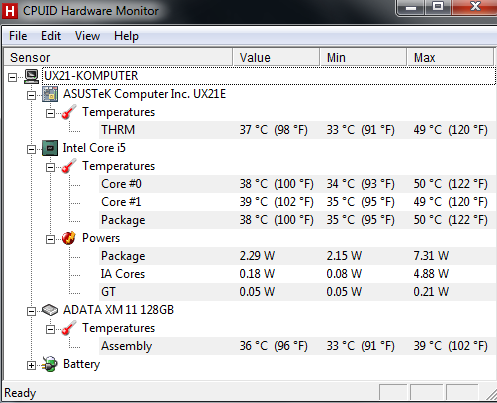The height and width of the screenshot is (403, 497).
Task: Click the Max column header
Action: point(450,57)
